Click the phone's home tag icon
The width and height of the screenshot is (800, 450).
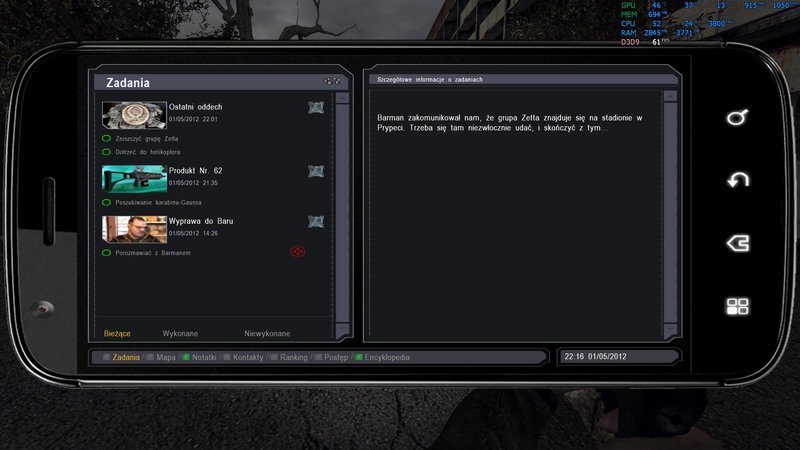(x=737, y=243)
